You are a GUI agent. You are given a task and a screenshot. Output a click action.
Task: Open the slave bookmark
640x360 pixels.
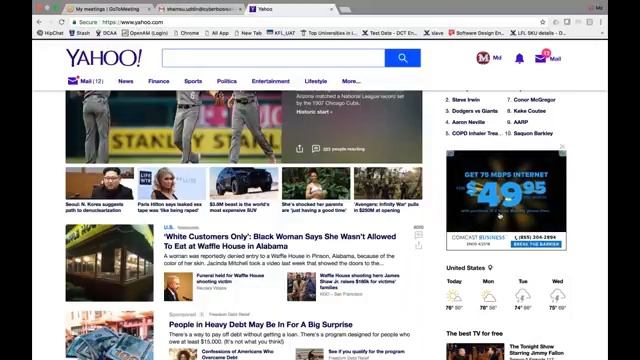tap(433, 33)
